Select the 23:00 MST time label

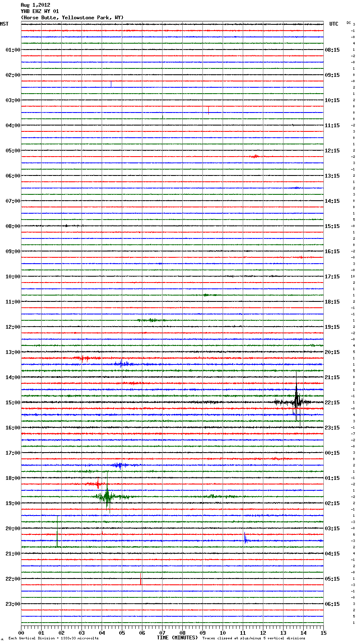13,604
